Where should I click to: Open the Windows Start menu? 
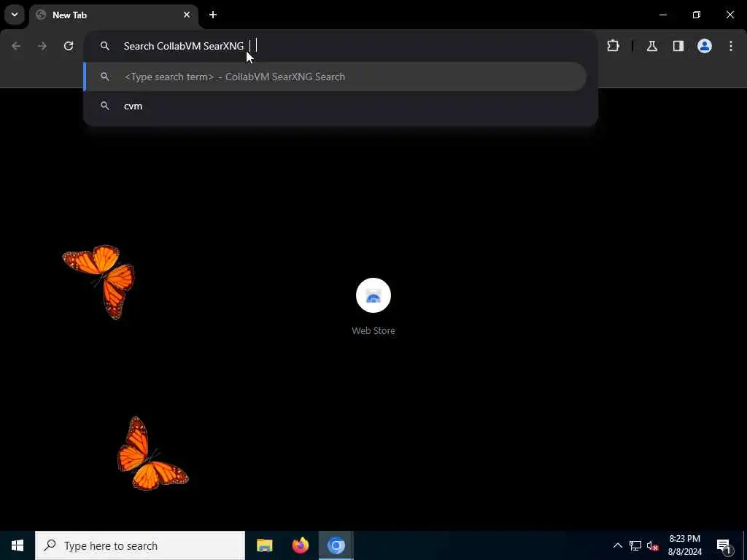[x=18, y=545]
